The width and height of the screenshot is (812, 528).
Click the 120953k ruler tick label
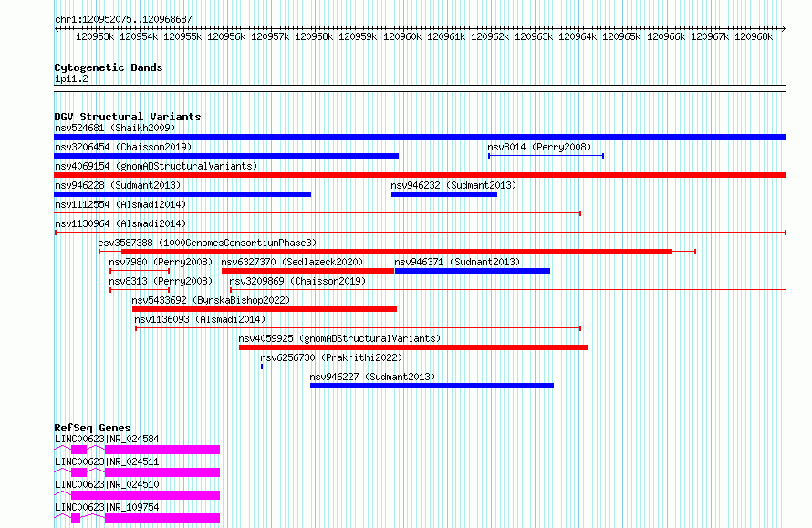pyautogui.click(x=95, y=36)
